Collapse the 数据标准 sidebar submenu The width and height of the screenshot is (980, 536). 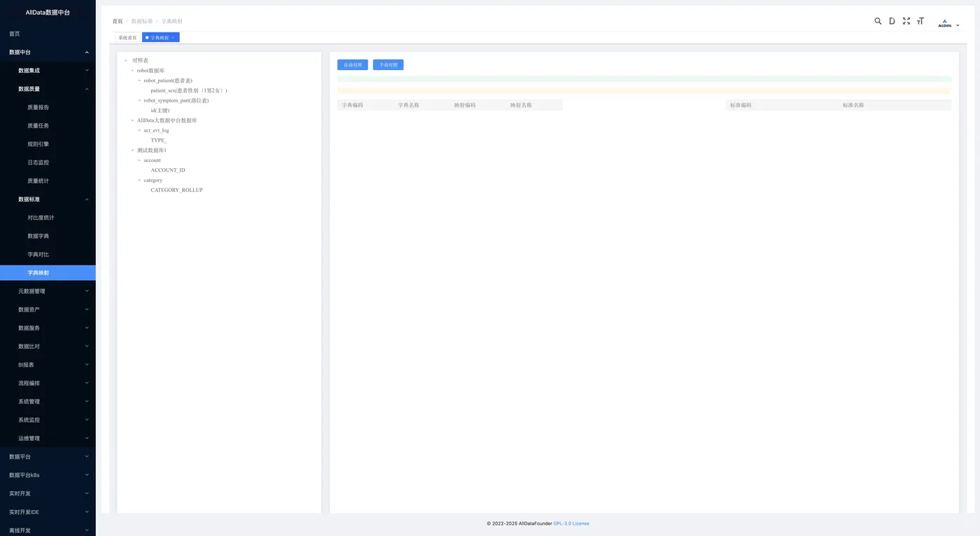pyautogui.click(x=48, y=199)
